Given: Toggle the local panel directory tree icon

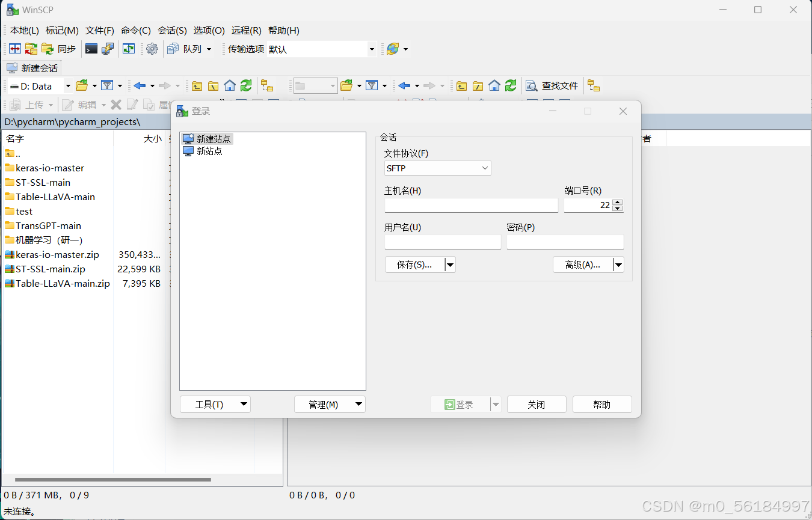Looking at the screenshot, I should (267, 86).
